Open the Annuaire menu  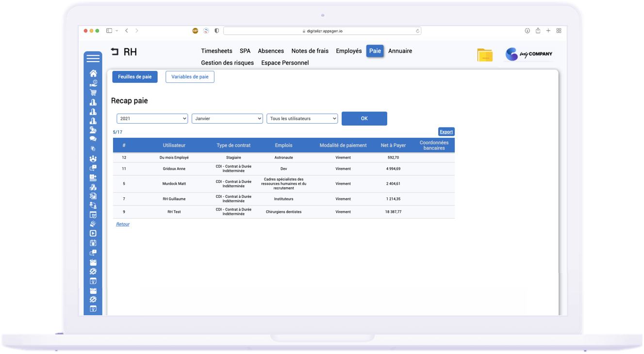pyautogui.click(x=400, y=51)
